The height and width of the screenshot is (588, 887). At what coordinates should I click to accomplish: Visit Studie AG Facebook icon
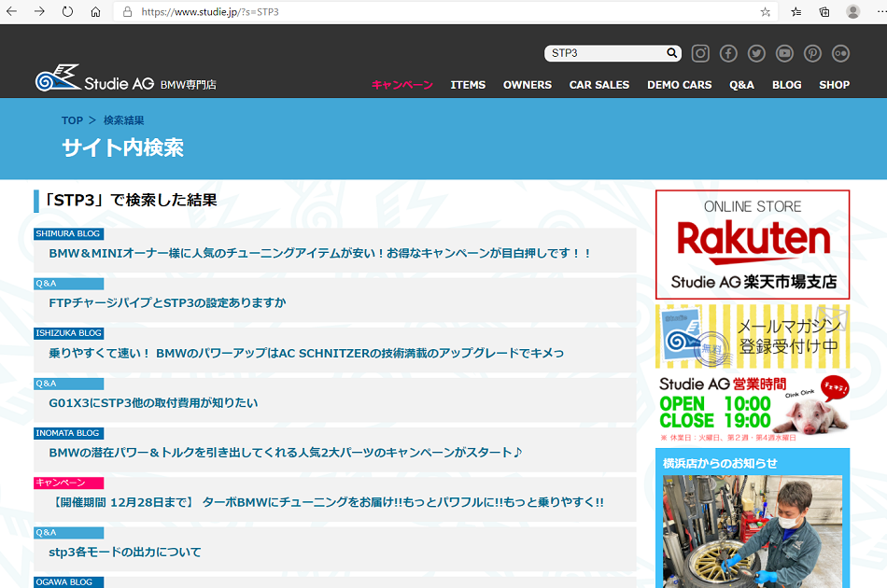click(728, 53)
